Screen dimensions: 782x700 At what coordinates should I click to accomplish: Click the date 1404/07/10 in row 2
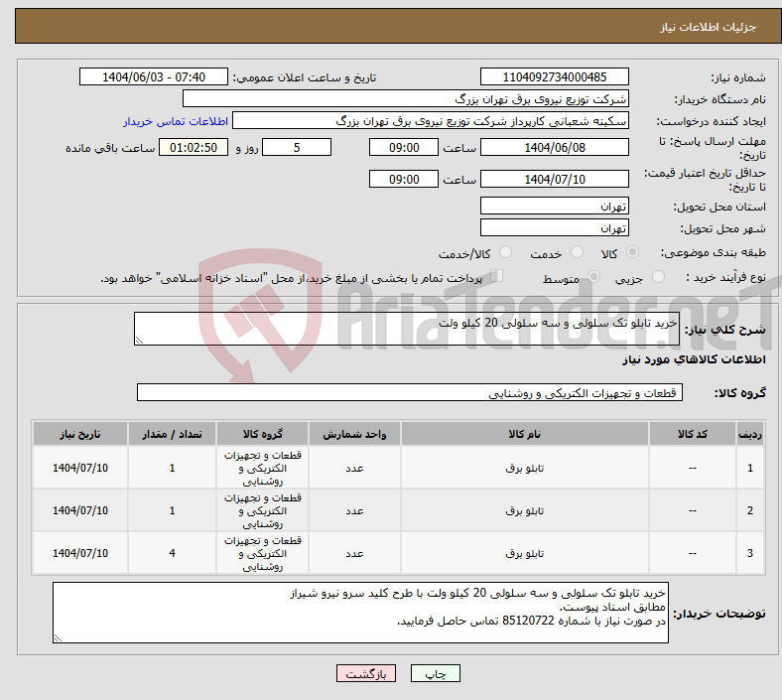click(x=80, y=511)
